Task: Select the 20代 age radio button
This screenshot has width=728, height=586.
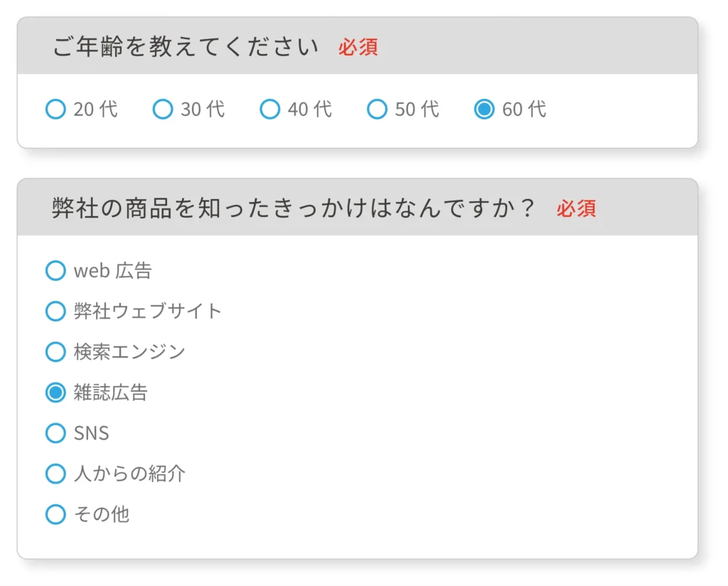Action: tap(55, 110)
